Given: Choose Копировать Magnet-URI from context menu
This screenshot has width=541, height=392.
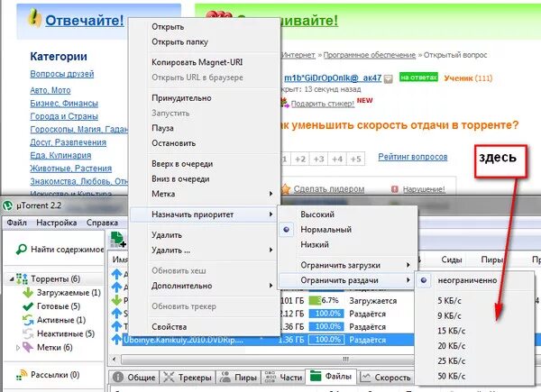Looking at the screenshot, I should click(x=197, y=62).
